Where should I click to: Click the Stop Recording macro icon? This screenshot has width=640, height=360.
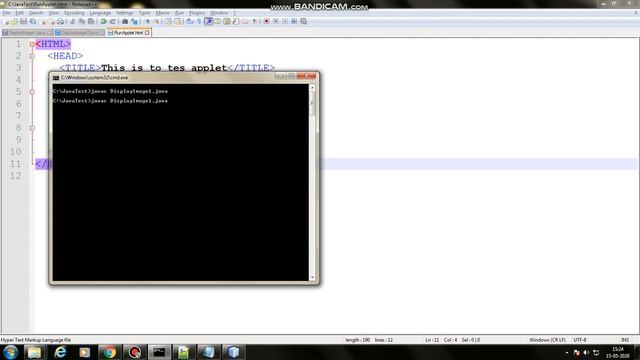(x=276, y=21)
